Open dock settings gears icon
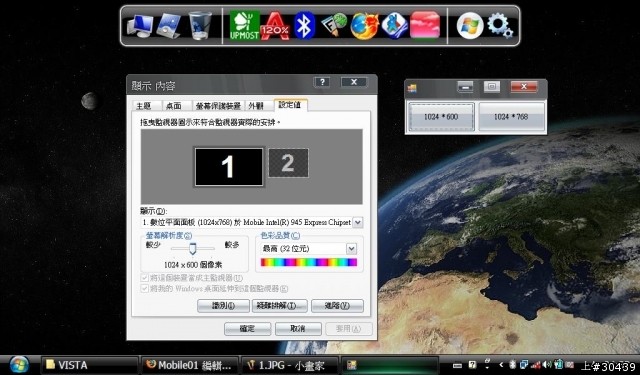Image resolution: width=640 pixels, height=375 pixels. [x=500, y=26]
